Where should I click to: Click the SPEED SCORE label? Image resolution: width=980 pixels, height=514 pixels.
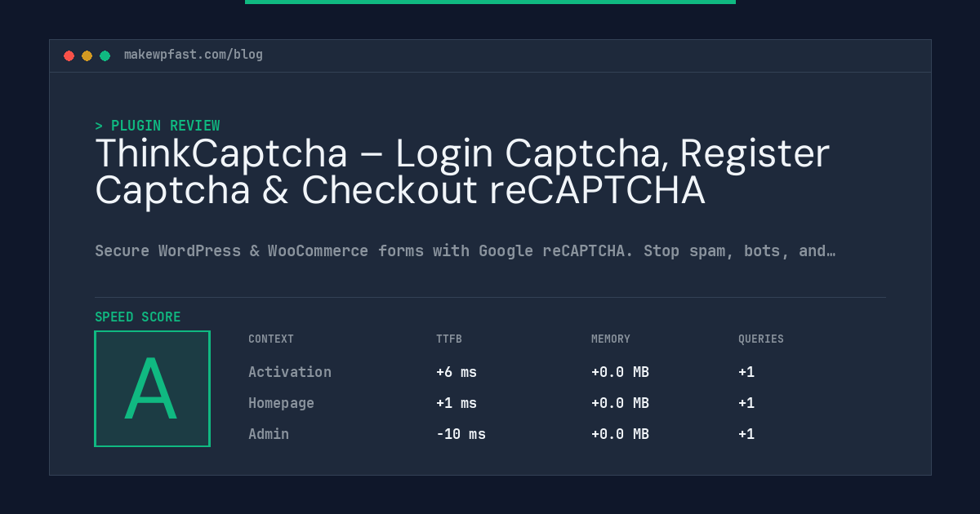[138, 317]
